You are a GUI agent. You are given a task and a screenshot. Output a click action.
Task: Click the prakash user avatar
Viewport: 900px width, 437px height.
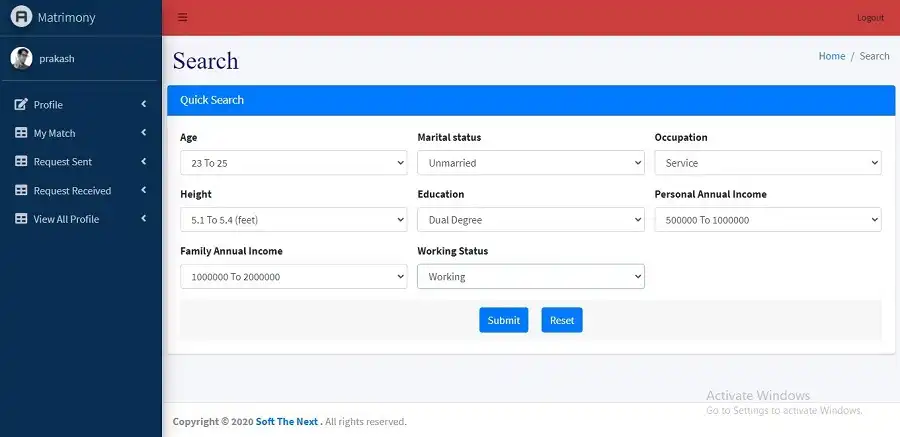coord(21,59)
